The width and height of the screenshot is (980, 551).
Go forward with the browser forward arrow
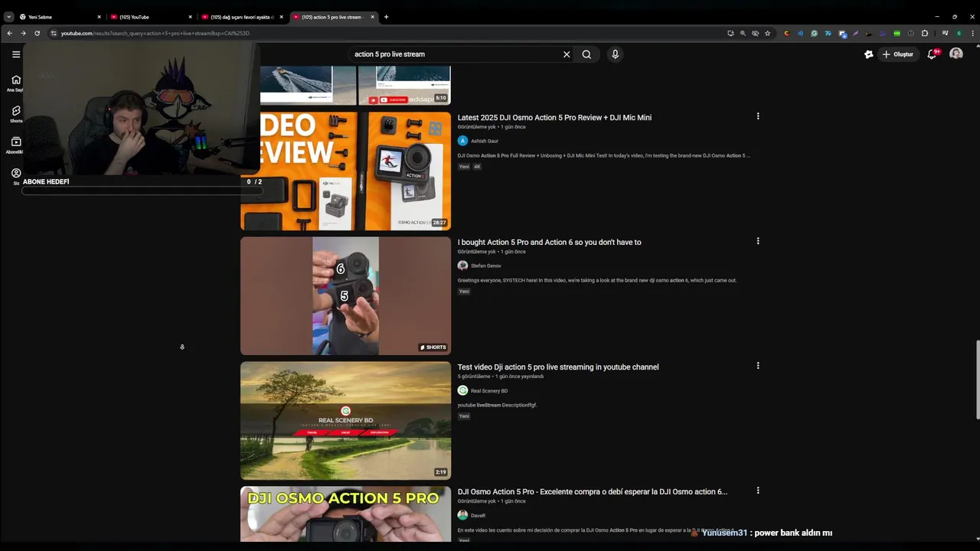[x=23, y=33]
